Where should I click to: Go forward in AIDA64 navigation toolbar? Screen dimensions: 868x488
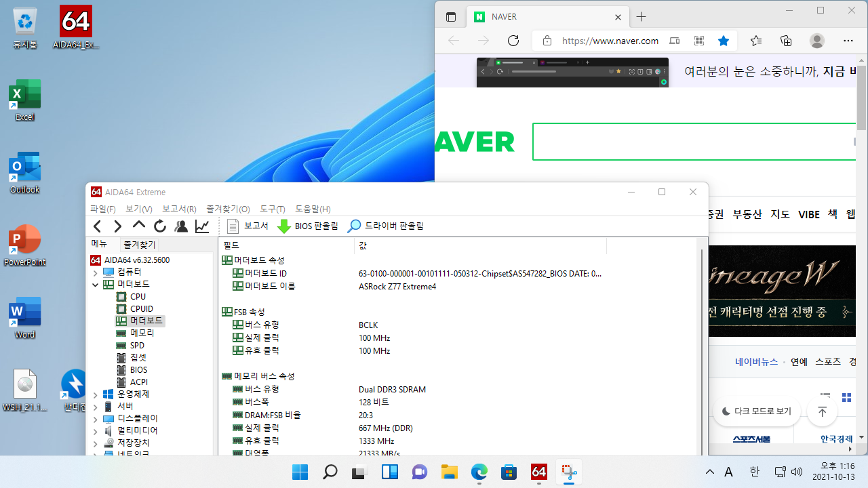point(118,226)
